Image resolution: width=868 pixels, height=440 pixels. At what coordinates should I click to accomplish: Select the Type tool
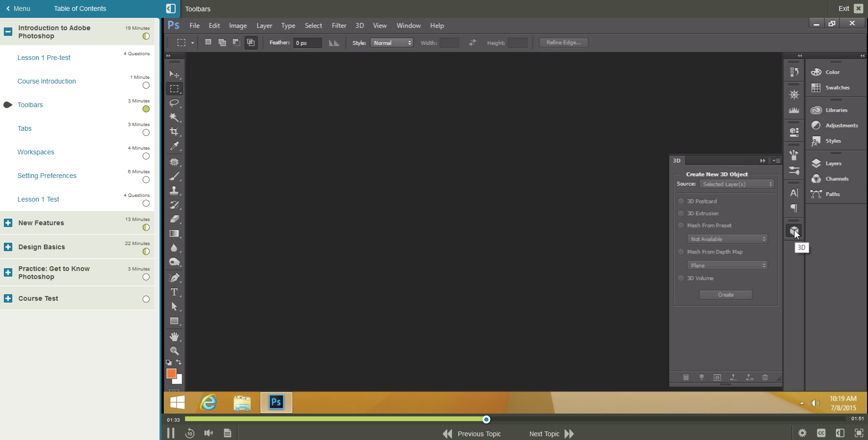(x=174, y=292)
